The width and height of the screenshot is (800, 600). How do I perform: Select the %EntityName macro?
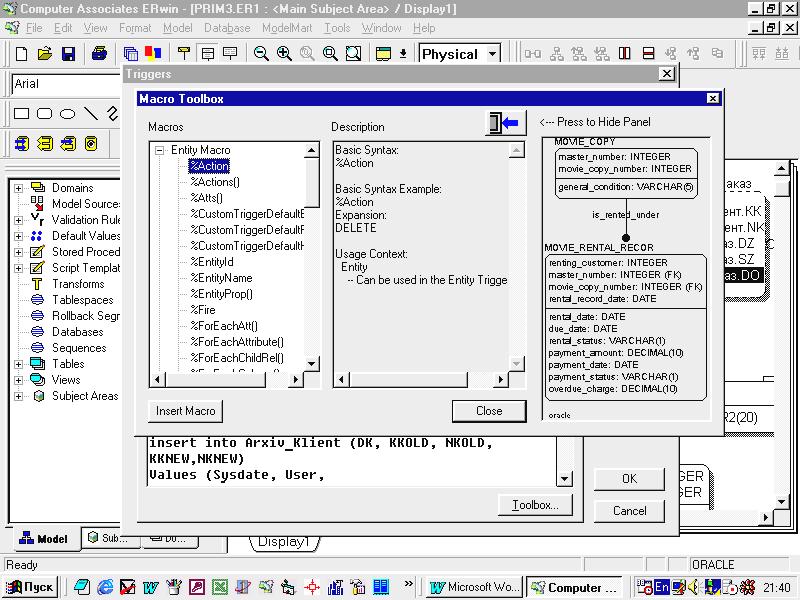221,278
